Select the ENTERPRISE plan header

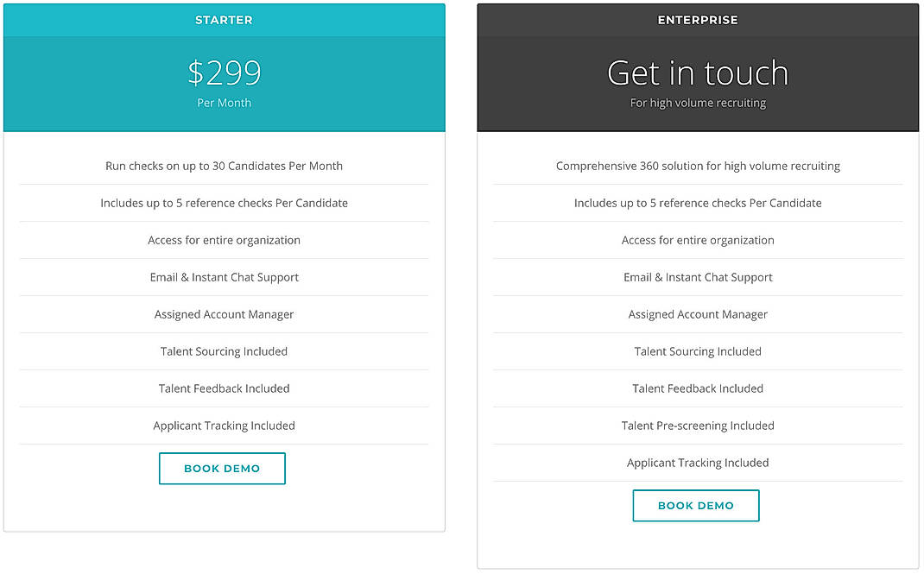697,19
